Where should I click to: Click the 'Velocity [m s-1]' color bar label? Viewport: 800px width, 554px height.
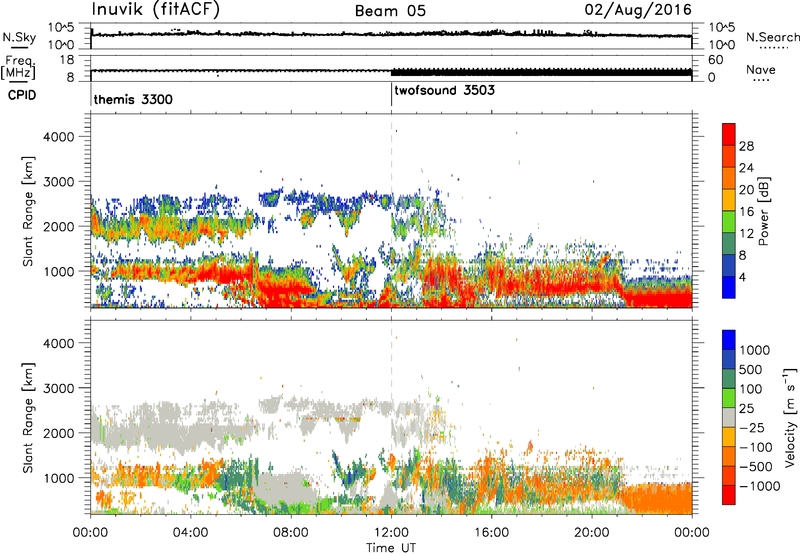pos(790,417)
